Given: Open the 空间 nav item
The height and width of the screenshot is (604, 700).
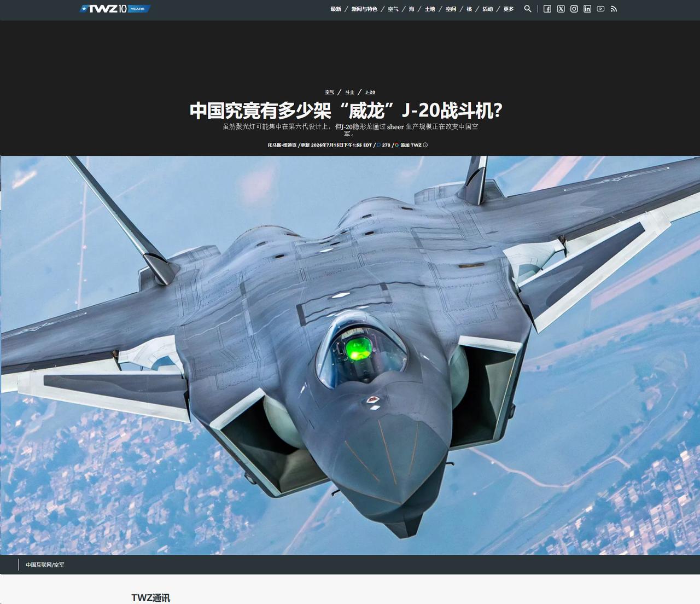Looking at the screenshot, I should (451, 9).
